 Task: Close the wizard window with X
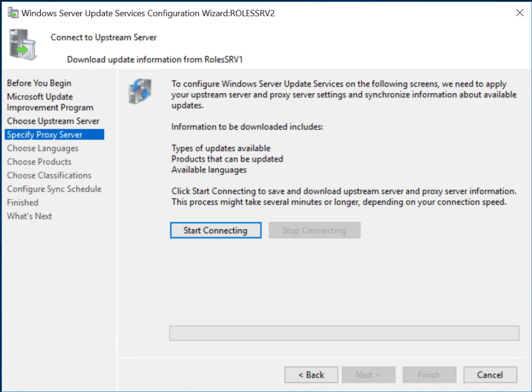[x=520, y=13]
